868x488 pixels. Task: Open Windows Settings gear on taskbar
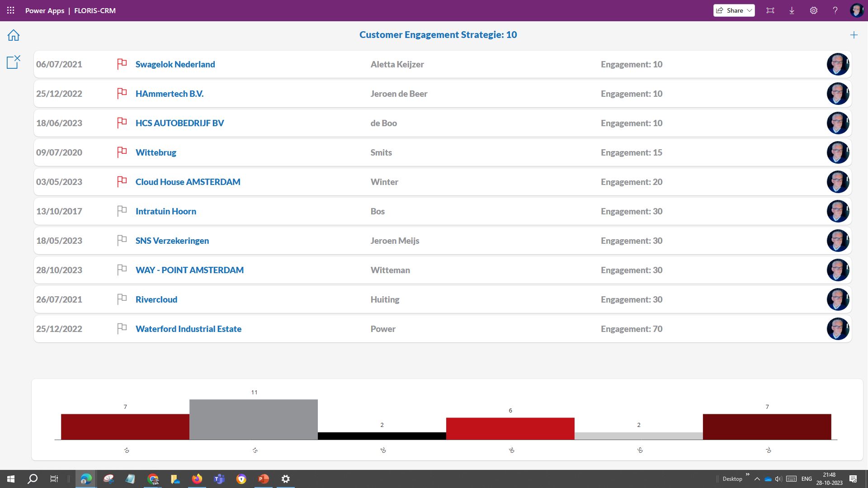(286, 479)
